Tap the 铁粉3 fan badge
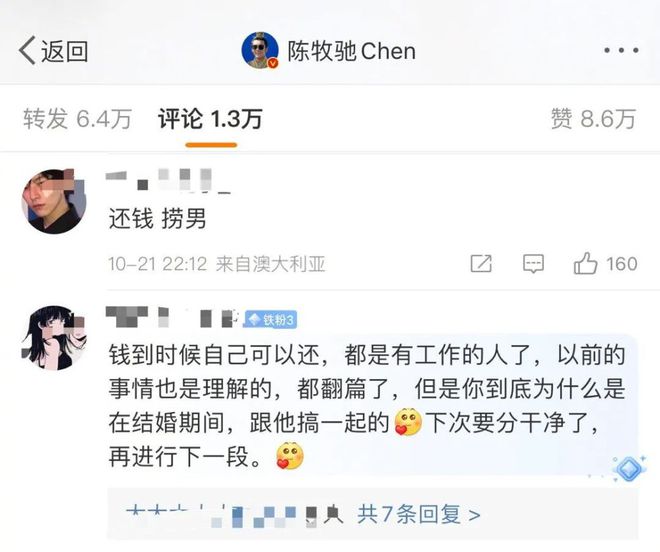 point(271,320)
